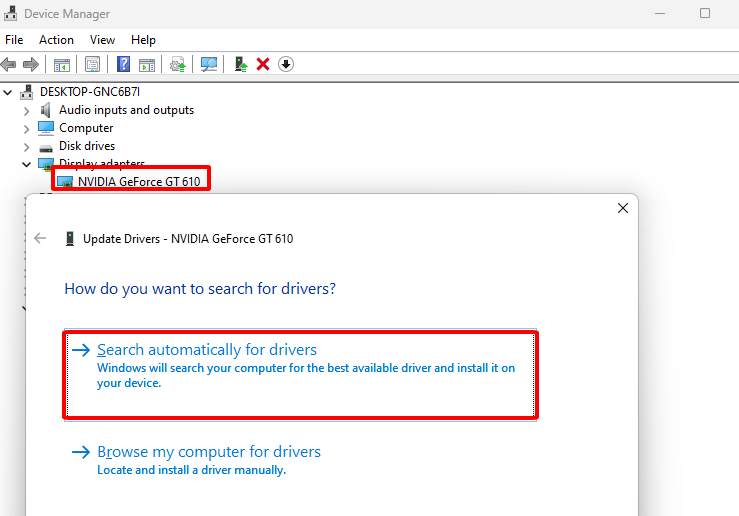Open the Action menu
Screen dimensions: 739x516
pyautogui.click(x=56, y=40)
